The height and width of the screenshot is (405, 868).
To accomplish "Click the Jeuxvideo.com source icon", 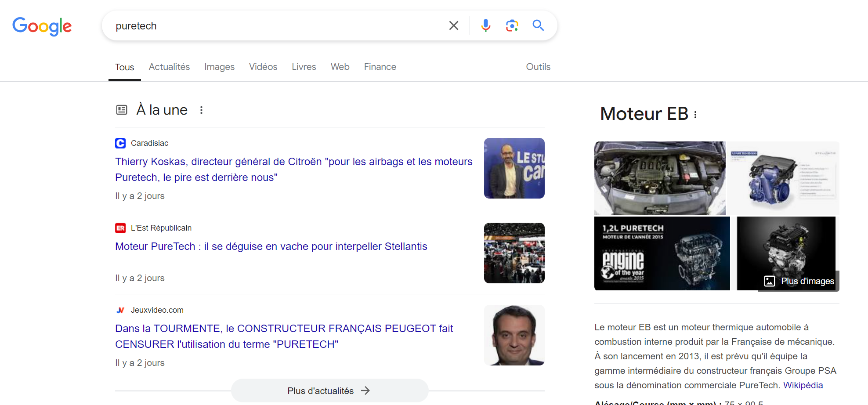I will [120, 310].
